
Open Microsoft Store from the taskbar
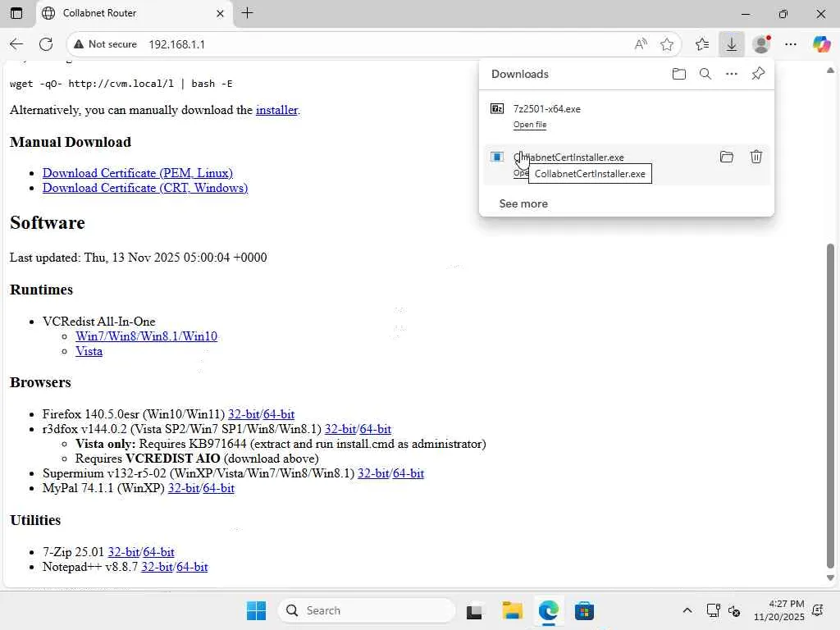click(x=584, y=610)
